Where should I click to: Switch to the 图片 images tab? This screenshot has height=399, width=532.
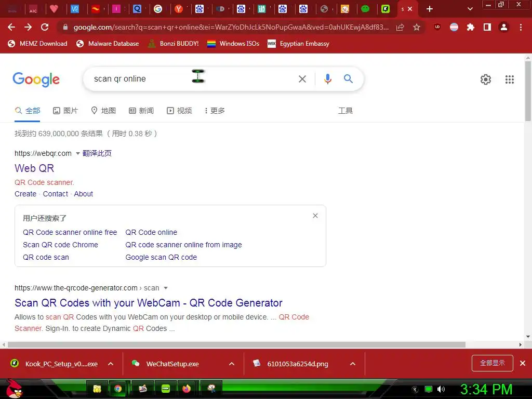coord(65,111)
